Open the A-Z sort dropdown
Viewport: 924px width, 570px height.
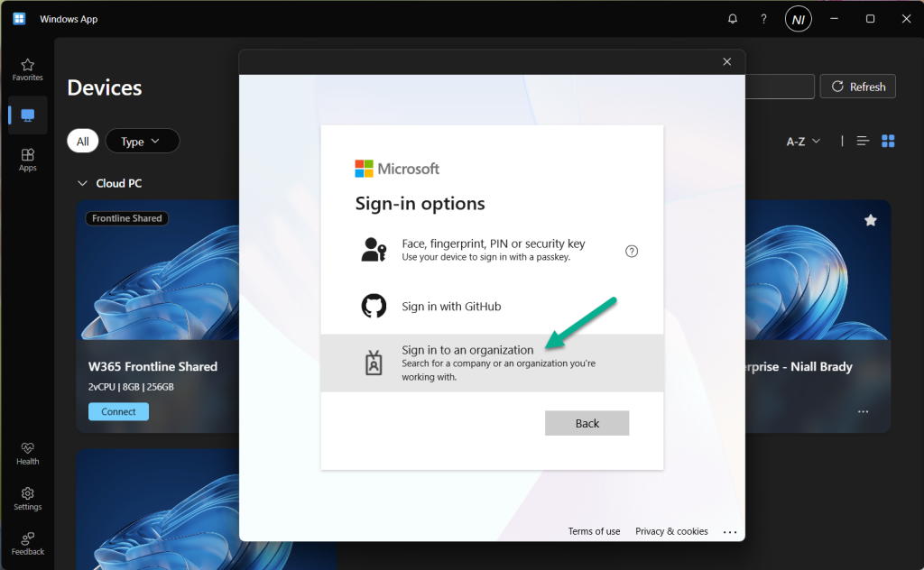tap(803, 142)
